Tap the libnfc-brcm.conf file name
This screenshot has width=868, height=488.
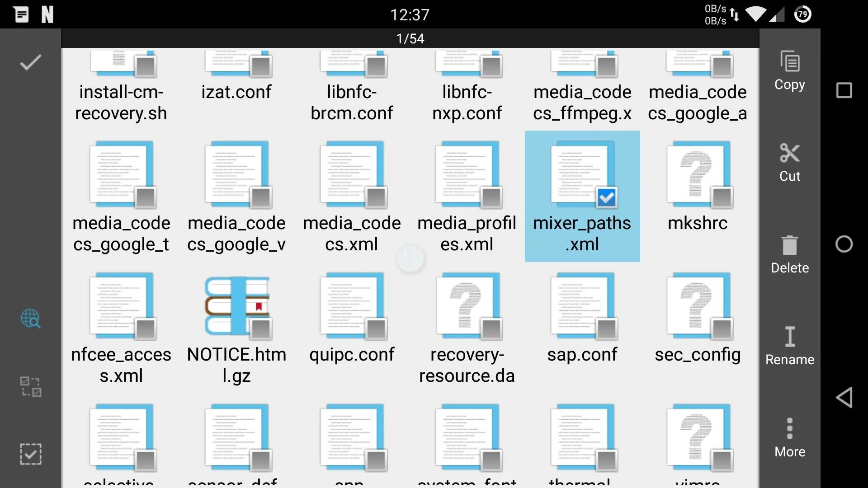click(x=352, y=103)
